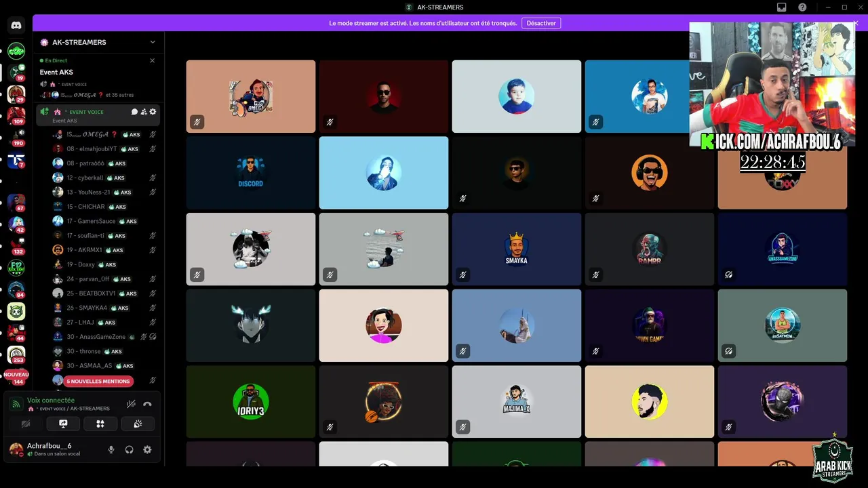Open server icon with 190 badge
The image size is (868, 488).
[x=16, y=137]
